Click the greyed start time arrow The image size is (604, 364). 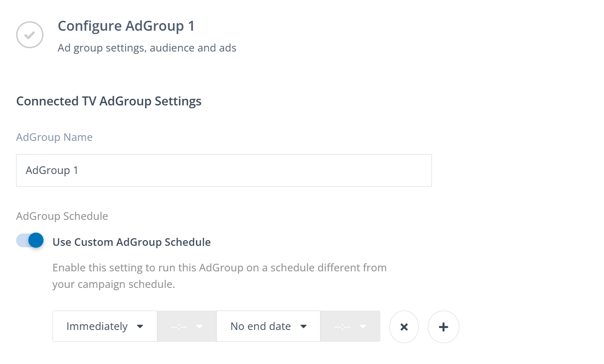(199, 327)
